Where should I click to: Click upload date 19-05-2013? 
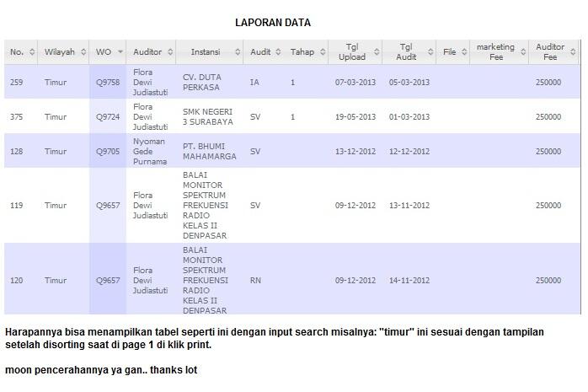(355, 116)
